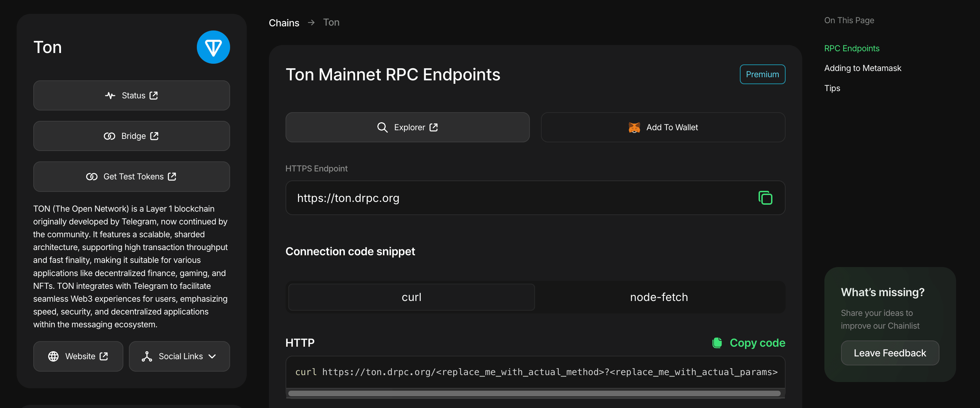
Task: Click the Add To Wallet button
Action: point(663,127)
